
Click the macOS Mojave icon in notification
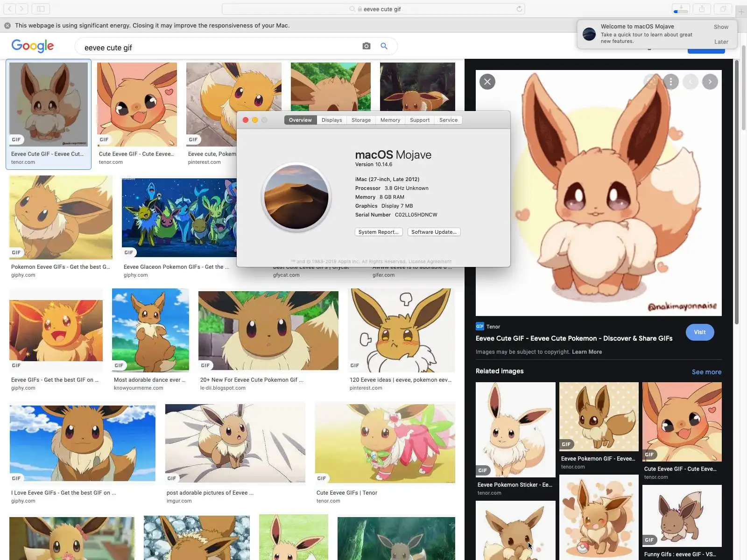pos(589,34)
